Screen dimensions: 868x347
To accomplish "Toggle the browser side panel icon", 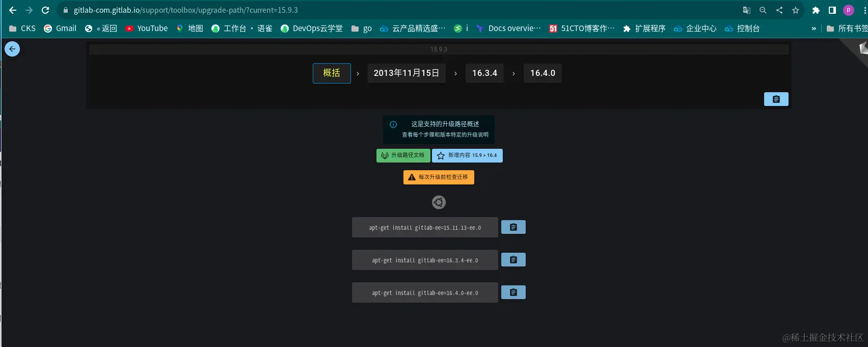I will [x=832, y=10].
